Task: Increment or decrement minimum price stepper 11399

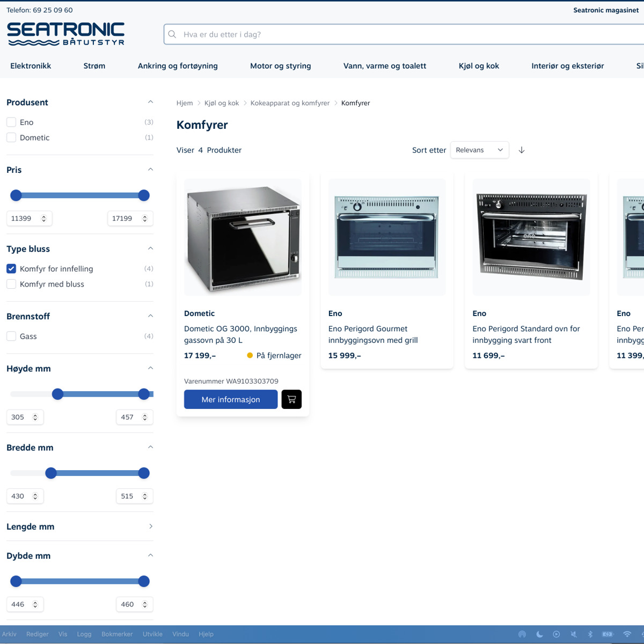Action: click(x=44, y=218)
